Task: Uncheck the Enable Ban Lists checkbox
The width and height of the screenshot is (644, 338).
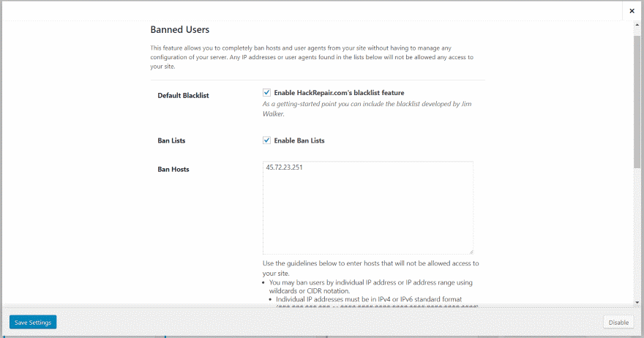Action: coord(266,140)
